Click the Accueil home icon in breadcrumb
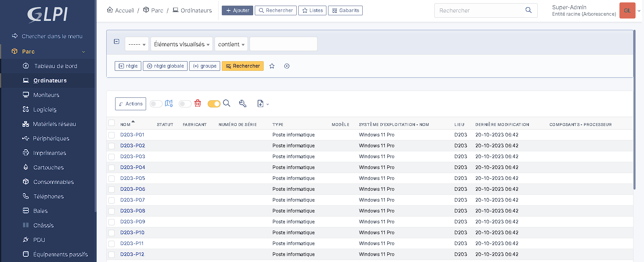 110,10
